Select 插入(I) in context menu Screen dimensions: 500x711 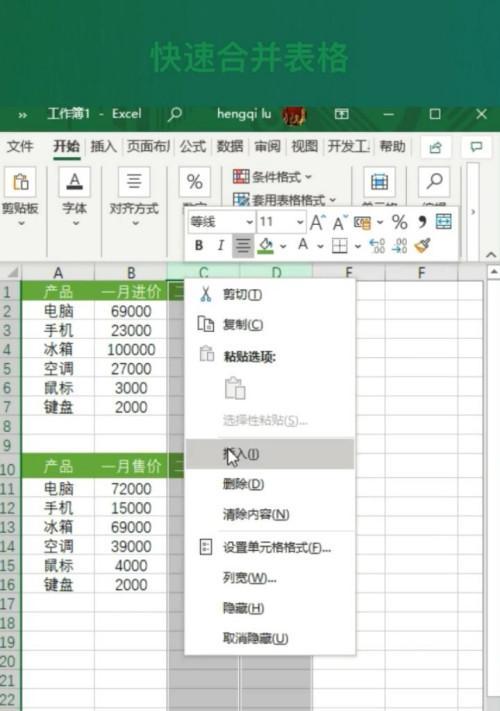coord(270,453)
